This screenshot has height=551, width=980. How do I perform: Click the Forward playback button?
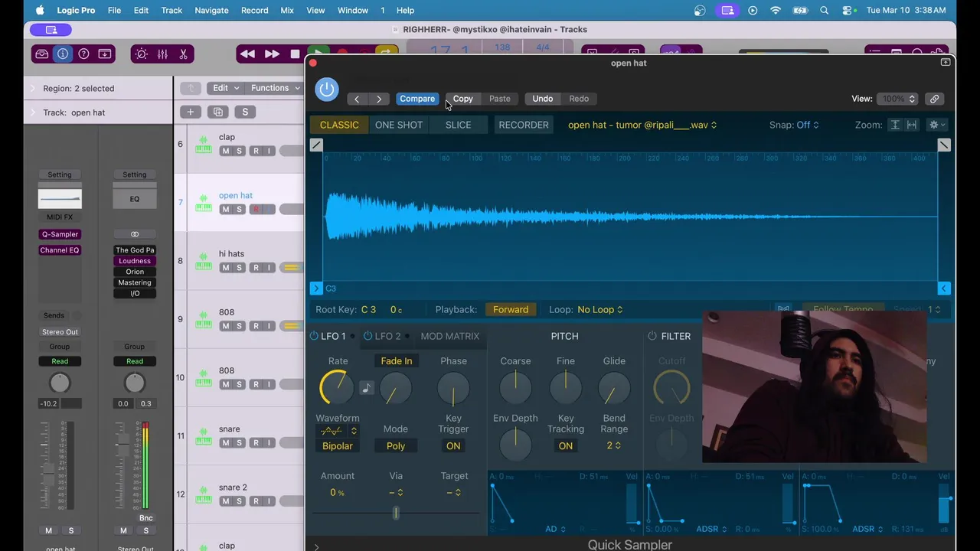click(x=511, y=309)
